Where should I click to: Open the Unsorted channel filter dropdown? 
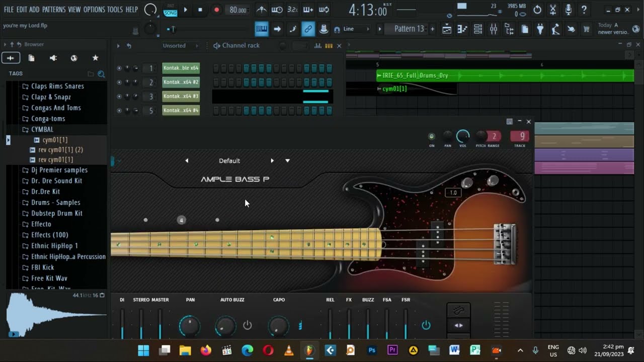tap(180, 46)
